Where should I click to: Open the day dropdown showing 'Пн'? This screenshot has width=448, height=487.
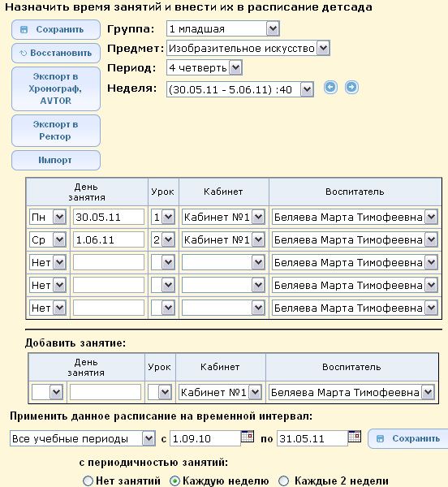(48, 217)
